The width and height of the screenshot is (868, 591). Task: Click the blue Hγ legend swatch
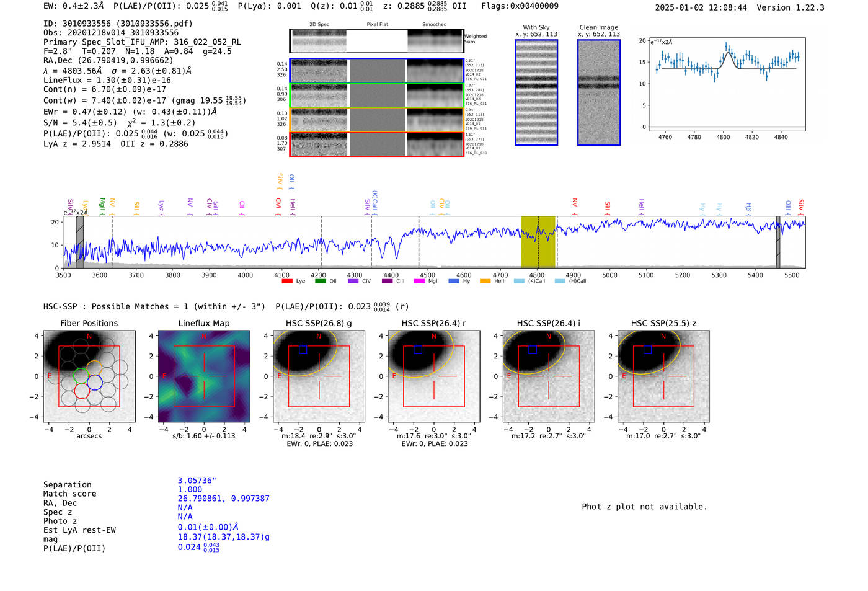(x=454, y=281)
